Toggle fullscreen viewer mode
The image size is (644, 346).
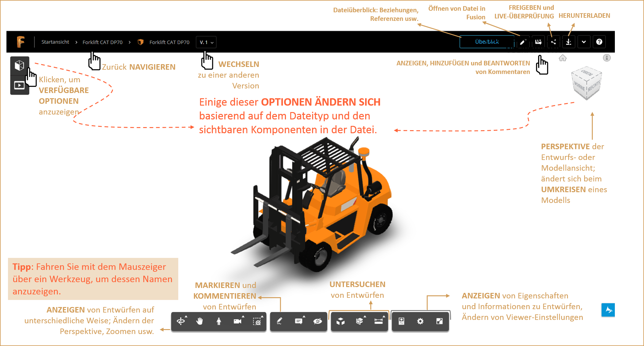(439, 321)
